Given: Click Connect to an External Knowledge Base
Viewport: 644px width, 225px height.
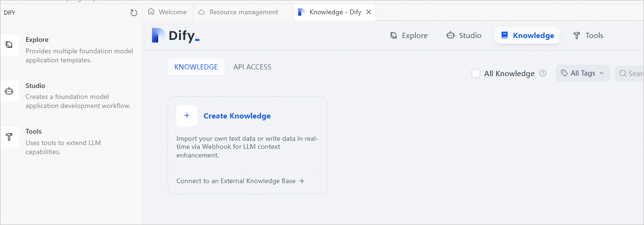Looking at the screenshot, I should click(x=240, y=181).
